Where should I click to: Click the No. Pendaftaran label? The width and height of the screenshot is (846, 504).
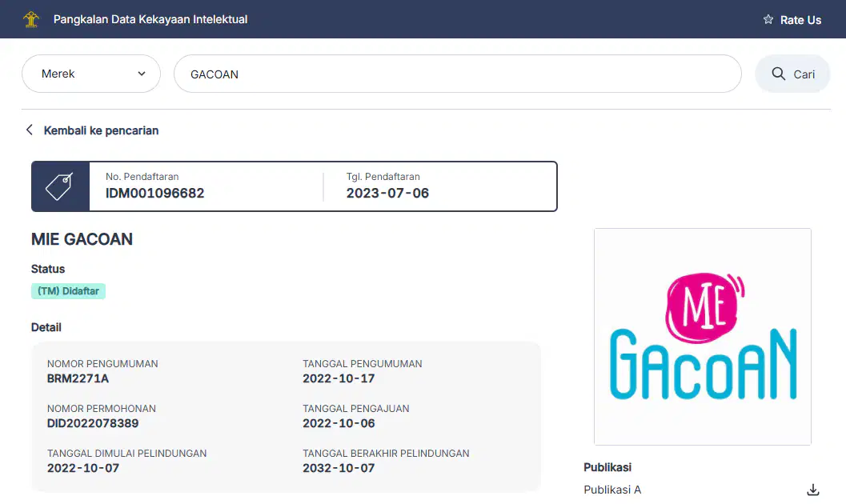[142, 176]
